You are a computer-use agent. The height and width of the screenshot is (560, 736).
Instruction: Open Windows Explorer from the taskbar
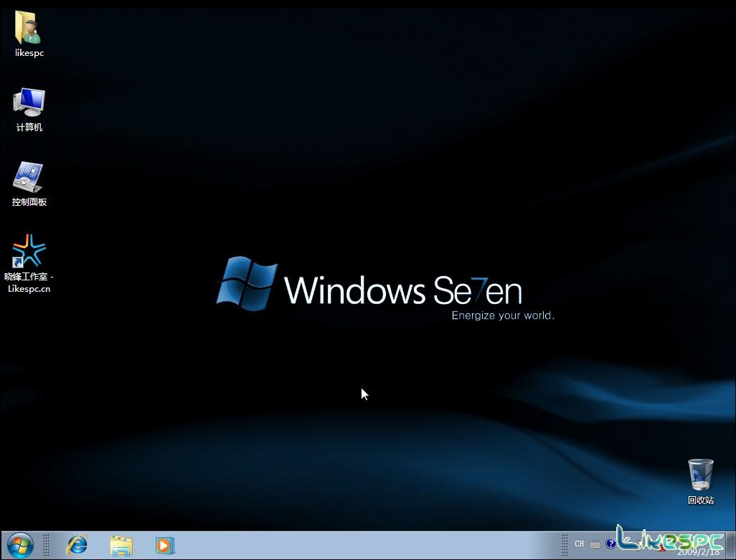point(121,545)
